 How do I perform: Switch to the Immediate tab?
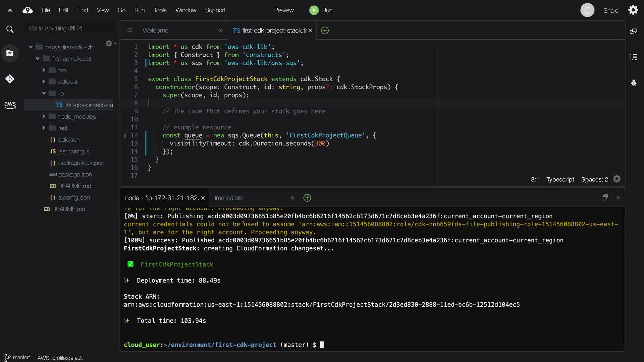tap(228, 198)
